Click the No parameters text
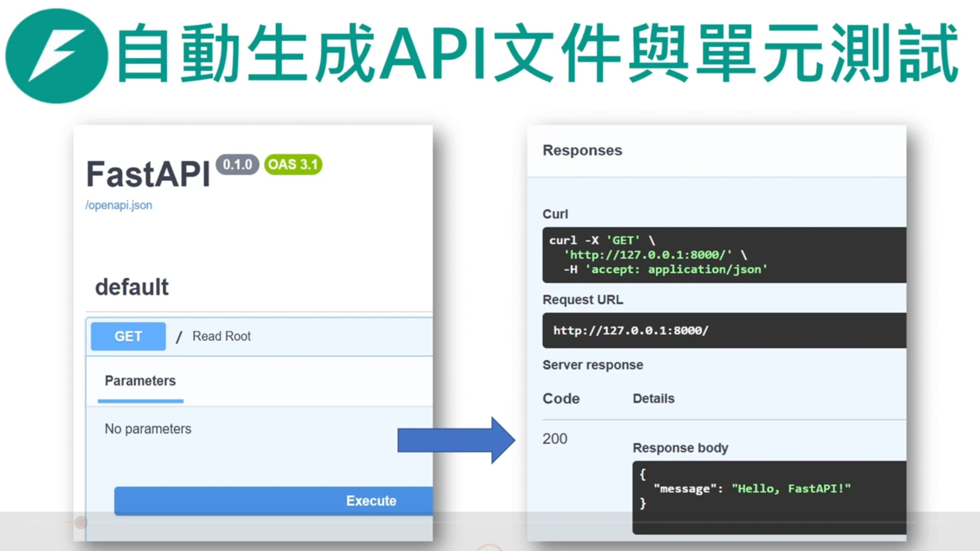 [148, 429]
